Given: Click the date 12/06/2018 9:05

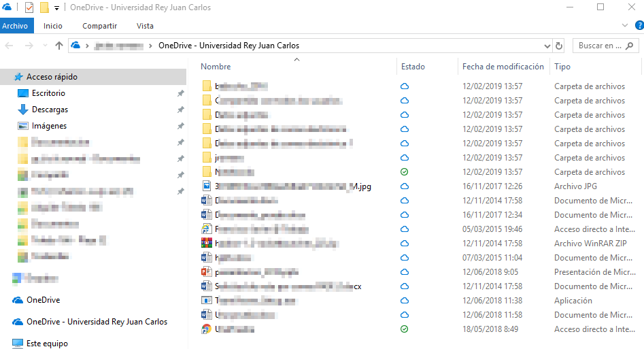Looking at the screenshot, I should 490,272.
